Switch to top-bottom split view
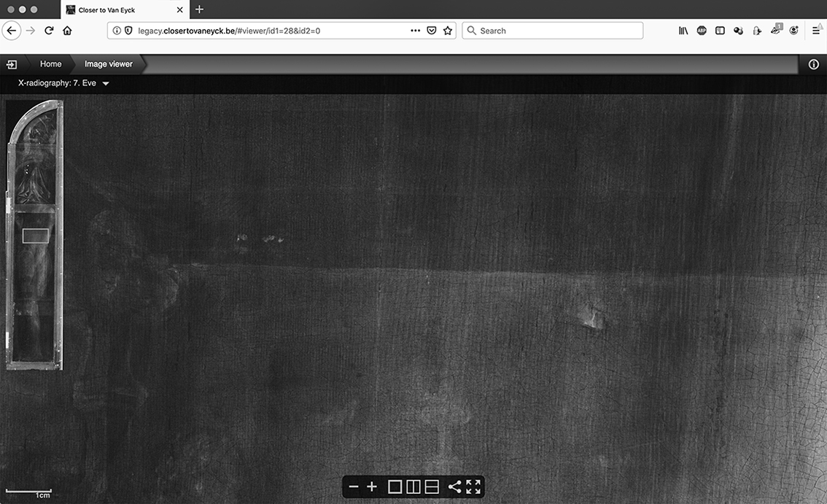 432,486
